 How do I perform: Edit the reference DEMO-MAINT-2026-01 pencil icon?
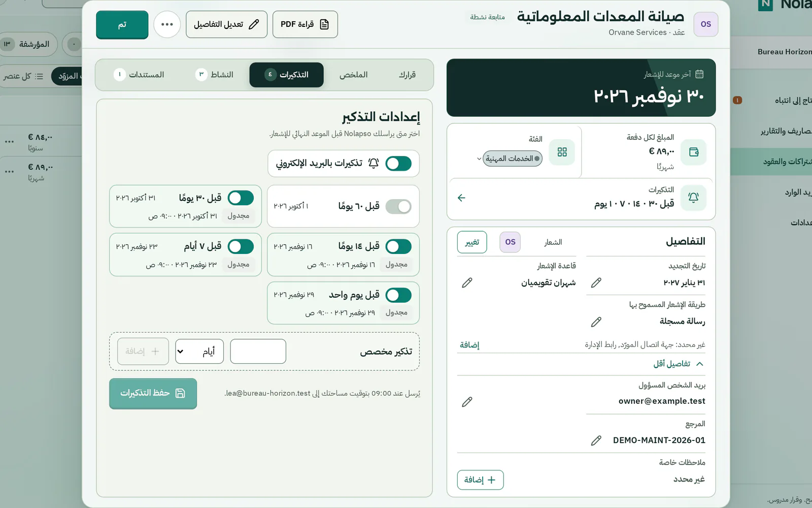tap(596, 440)
